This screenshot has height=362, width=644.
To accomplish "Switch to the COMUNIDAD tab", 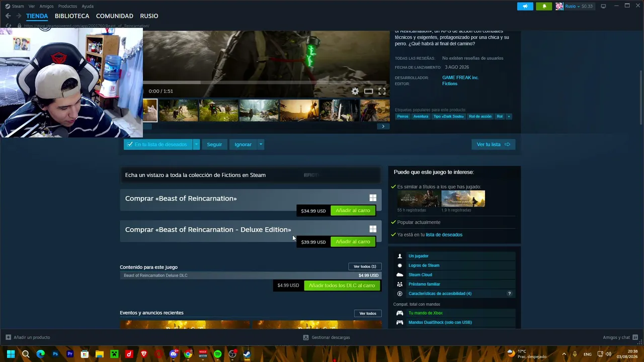I will point(115,16).
